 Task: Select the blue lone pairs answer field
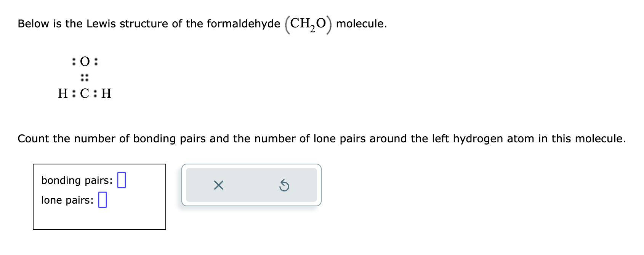[103, 200]
